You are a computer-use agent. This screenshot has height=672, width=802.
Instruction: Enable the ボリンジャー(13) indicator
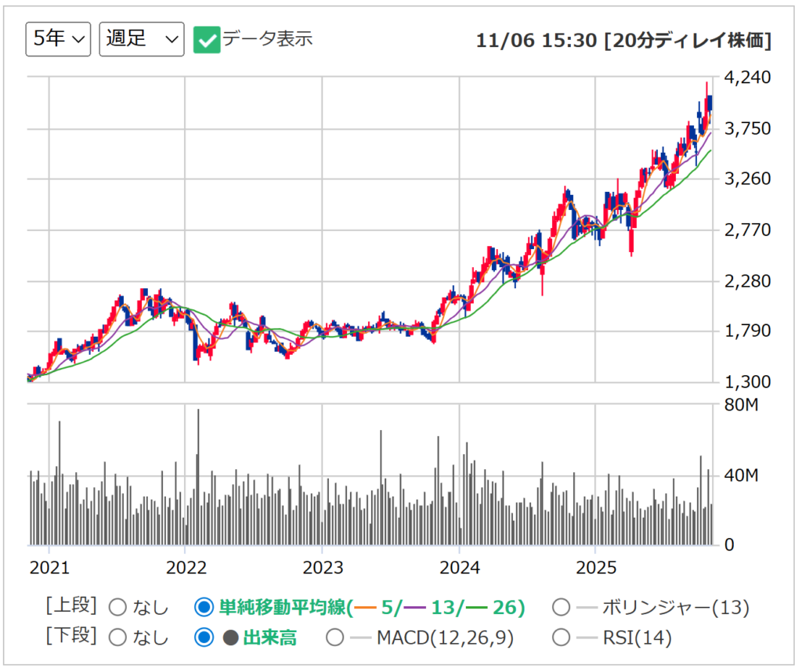(x=561, y=607)
